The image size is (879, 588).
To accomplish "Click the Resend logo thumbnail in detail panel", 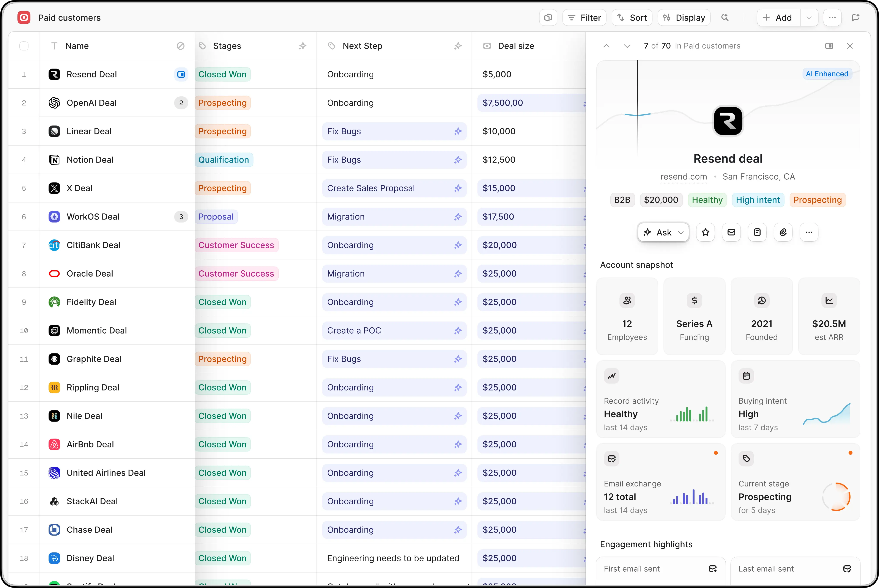I will pyautogui.click(x=728, y=121).
